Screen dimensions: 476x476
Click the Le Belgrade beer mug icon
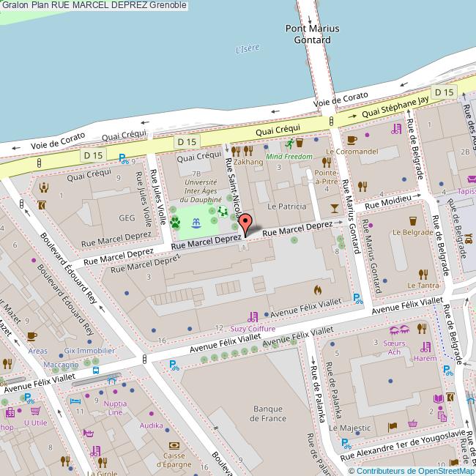tap(412, 220)
